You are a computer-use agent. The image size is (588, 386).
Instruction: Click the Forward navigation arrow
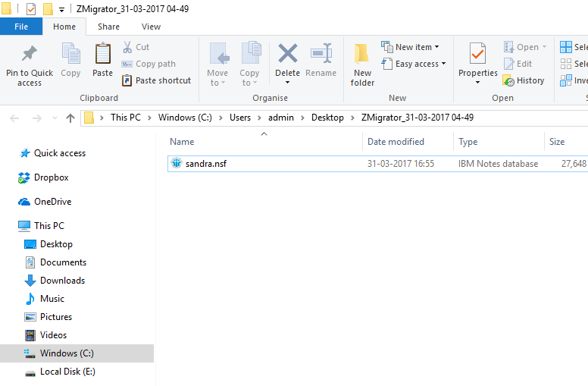(x=36, y=118)
